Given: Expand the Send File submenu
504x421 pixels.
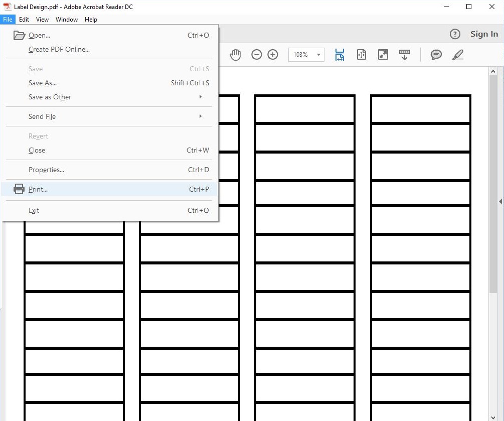Looking at the screenshot, I should tap(115, 116).
